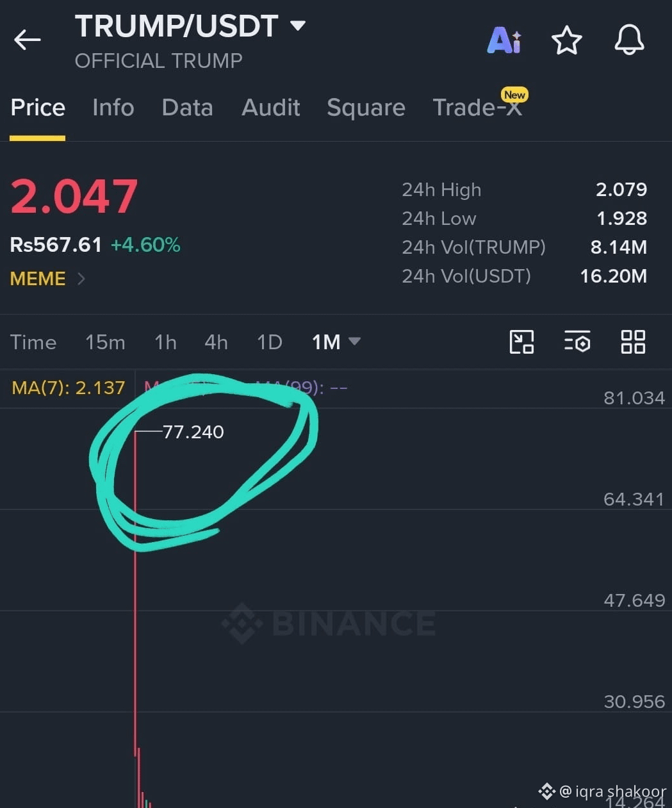Select the 4h chart interval
The width and height of the screenshot is (672, 808).
(x=216, y=342)
